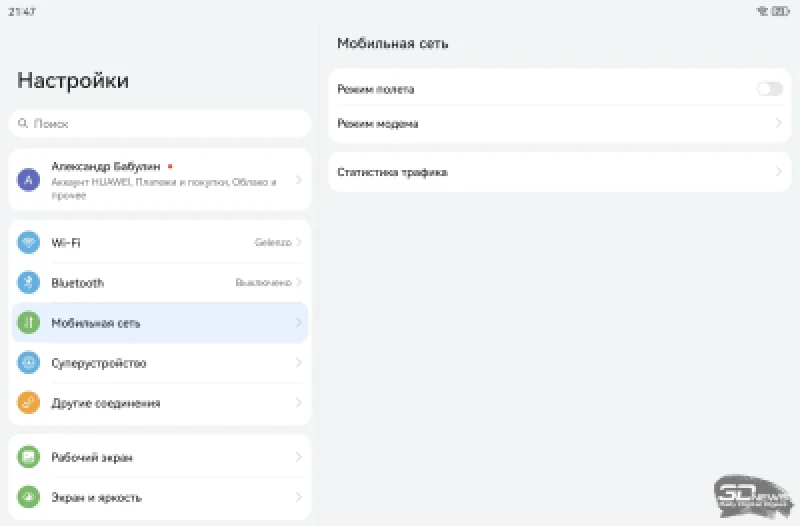800x526 pixels.
Task: Expand Статистика трафика chevron
Action: tap(779, 172)
